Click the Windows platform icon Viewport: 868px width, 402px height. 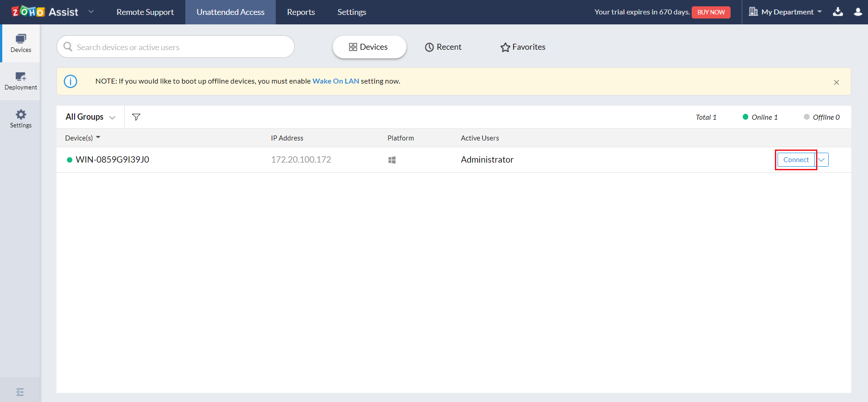coord(392,160)
